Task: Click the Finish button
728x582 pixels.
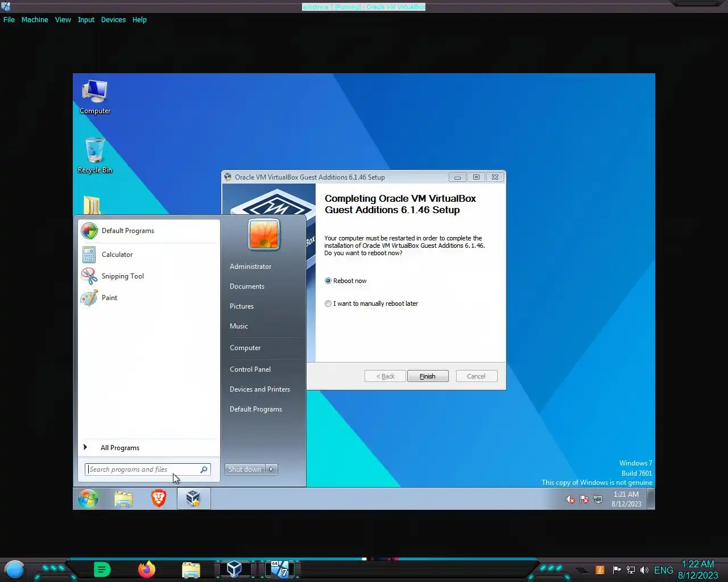Action: coord(428,376)
